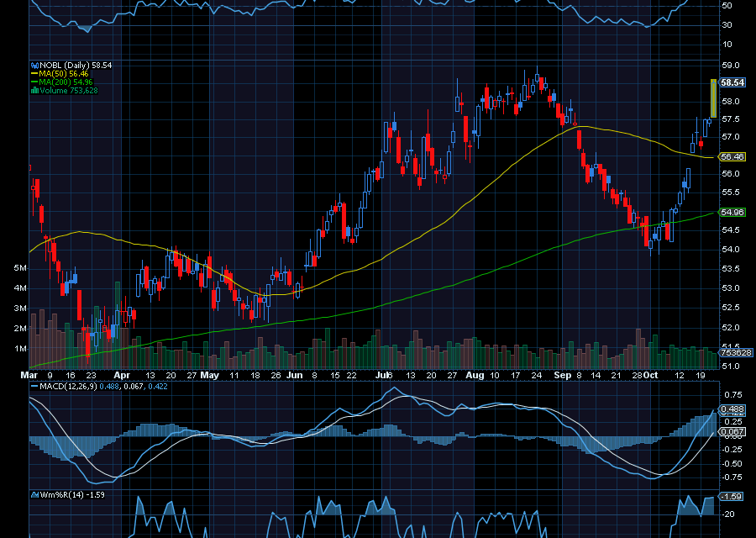This screenshot has height=538, width=756.
Task: Click the -1.59 Williams %R tag
Action: tap(732, 497)
